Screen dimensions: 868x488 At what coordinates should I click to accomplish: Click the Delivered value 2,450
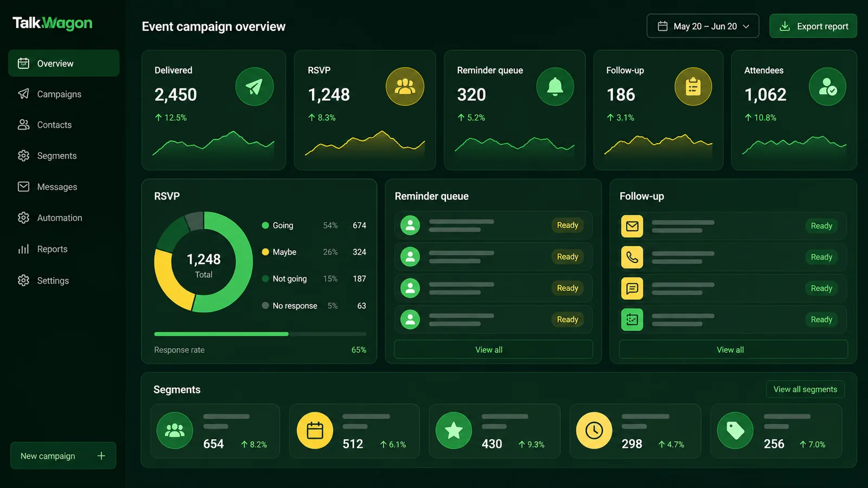(x=176, y=95)
